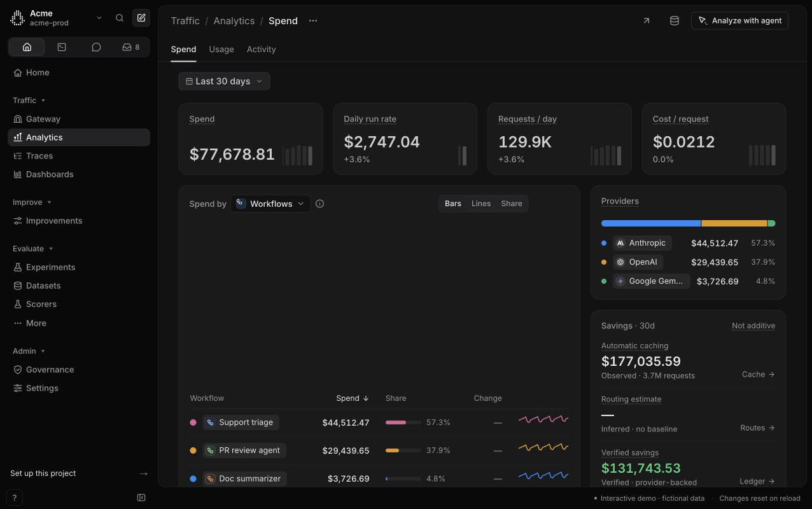Click the Doc summarizer workflow icon

(211, 478)
